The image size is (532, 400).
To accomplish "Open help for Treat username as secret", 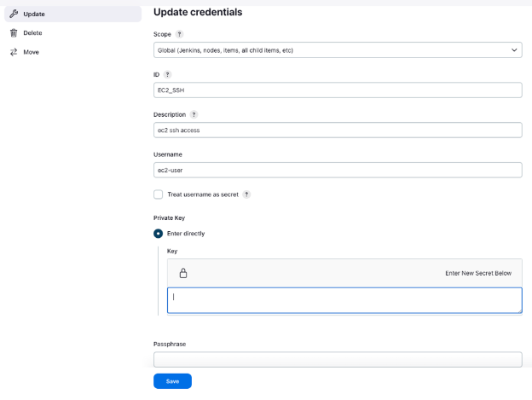I will click(x=246, y=194).
